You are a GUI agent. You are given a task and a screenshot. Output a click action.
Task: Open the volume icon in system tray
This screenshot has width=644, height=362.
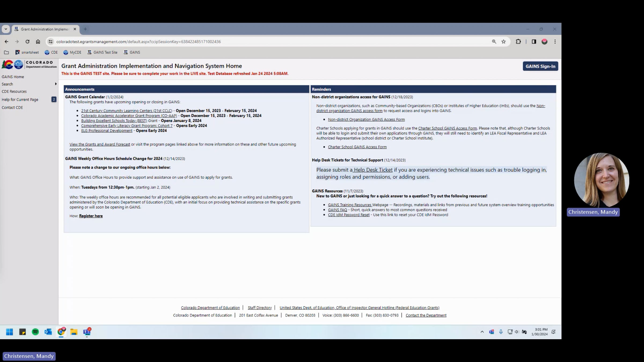pos(517,332)
